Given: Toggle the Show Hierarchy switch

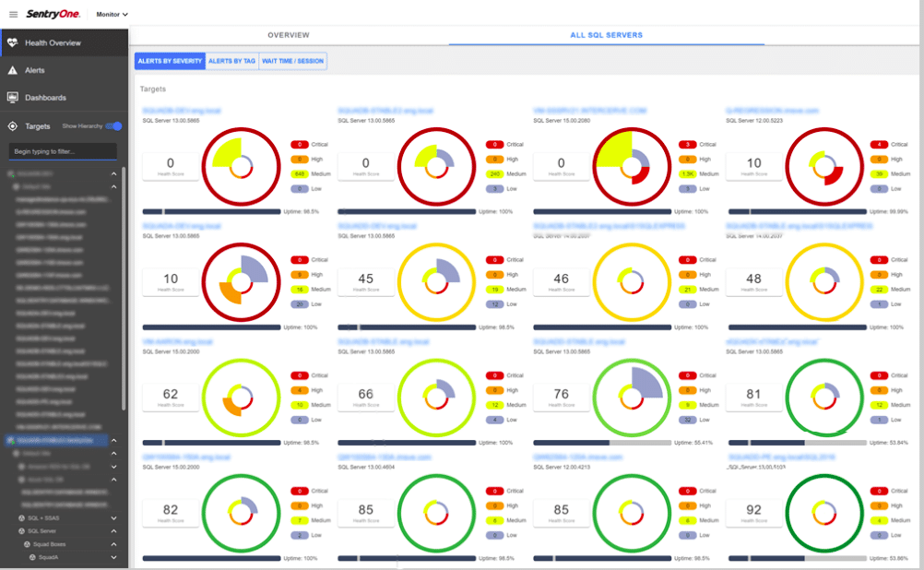Looking at the screenshot, I should coord(115,126).
